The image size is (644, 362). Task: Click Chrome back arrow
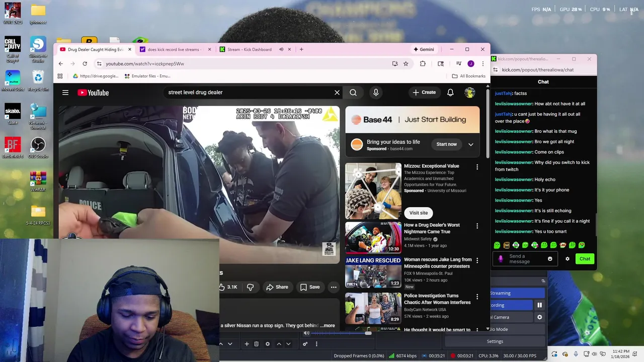(60, 64)
